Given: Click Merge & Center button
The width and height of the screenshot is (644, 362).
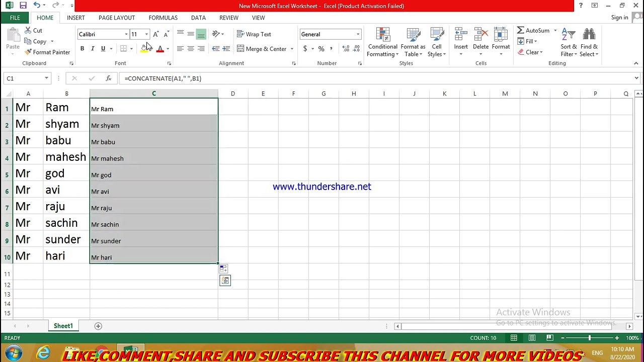Looking at the screenshot, I should pos(262,49).
